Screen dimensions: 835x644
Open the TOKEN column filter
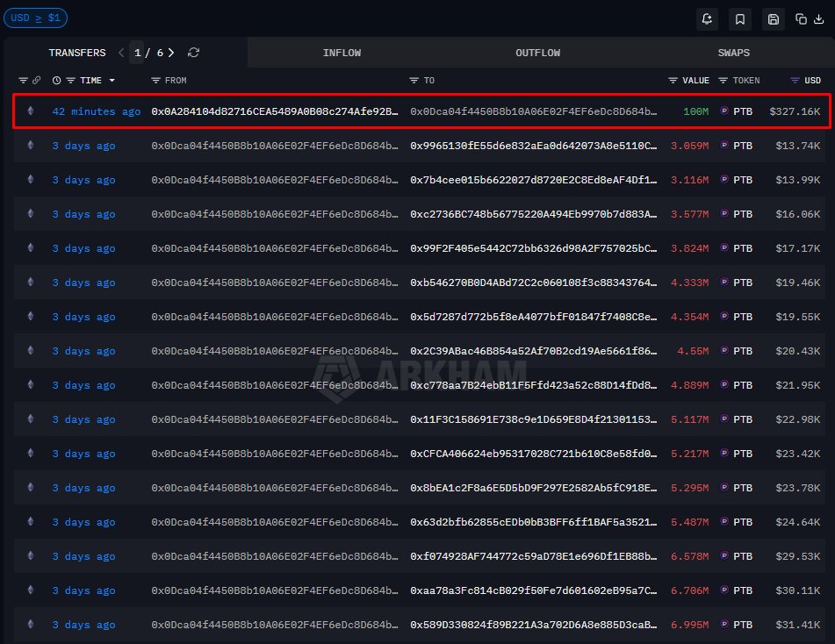point(723,81)
